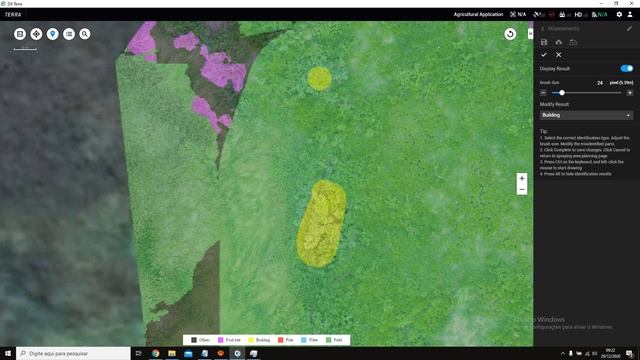Toggle the Display Result switch

pyautogui.click(x=627, y=69)
